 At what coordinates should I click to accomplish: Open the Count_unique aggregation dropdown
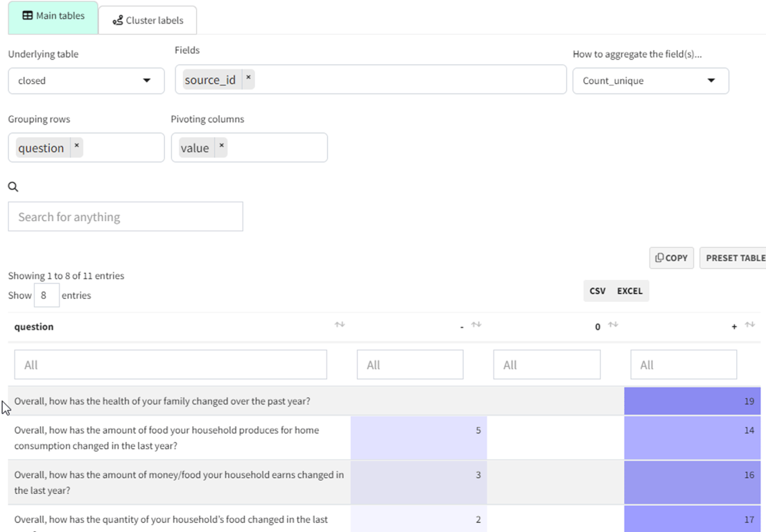[x=650, y=81]
